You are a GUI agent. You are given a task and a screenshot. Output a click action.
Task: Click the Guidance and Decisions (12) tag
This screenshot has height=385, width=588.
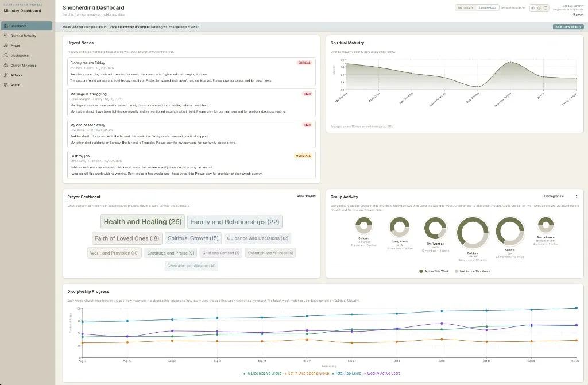tap(258, 238)
